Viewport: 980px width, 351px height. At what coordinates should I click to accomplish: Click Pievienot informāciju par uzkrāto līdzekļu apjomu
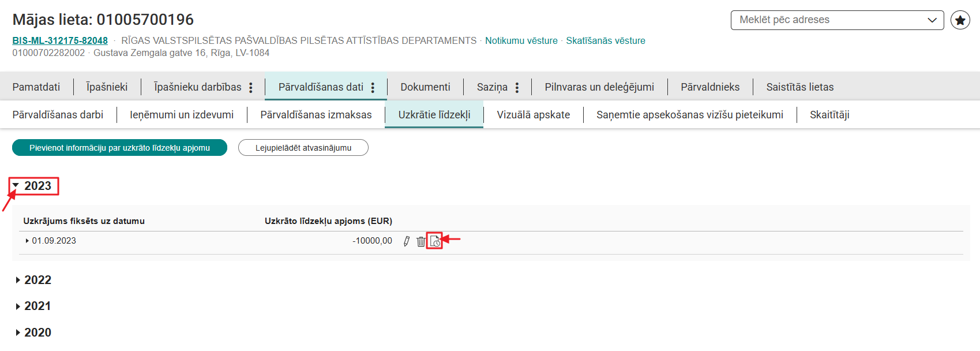[119, 148]
